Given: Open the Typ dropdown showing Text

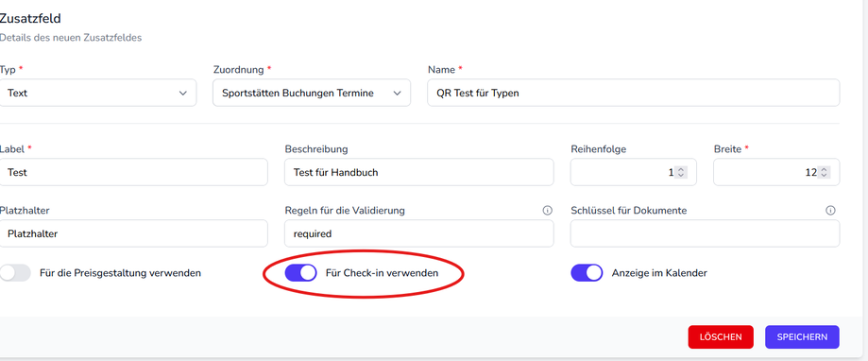Looking at the screenshot, I should (x=98, y=93).
